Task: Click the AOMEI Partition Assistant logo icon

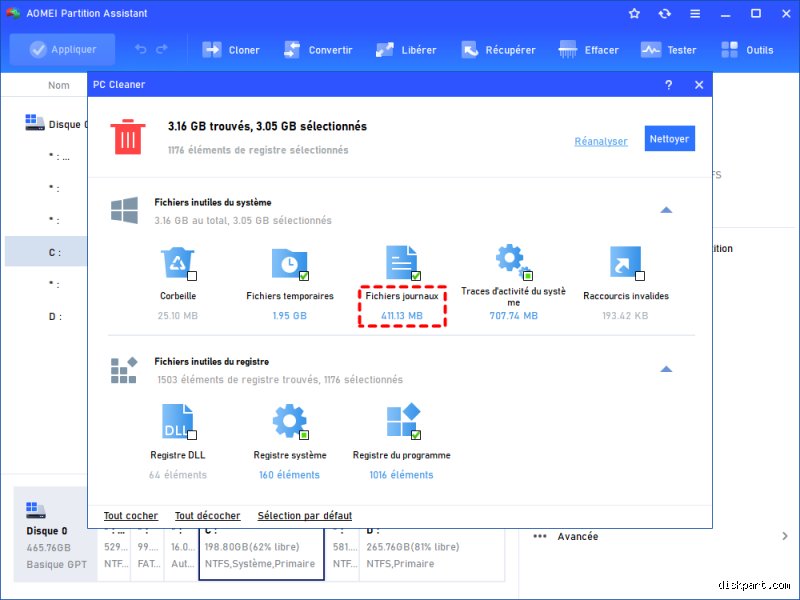Action: 13,13
